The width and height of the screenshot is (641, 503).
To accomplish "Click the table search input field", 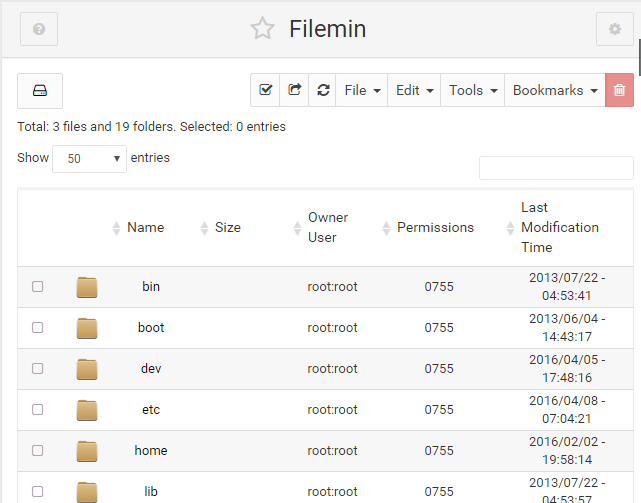I will [555, 168].
